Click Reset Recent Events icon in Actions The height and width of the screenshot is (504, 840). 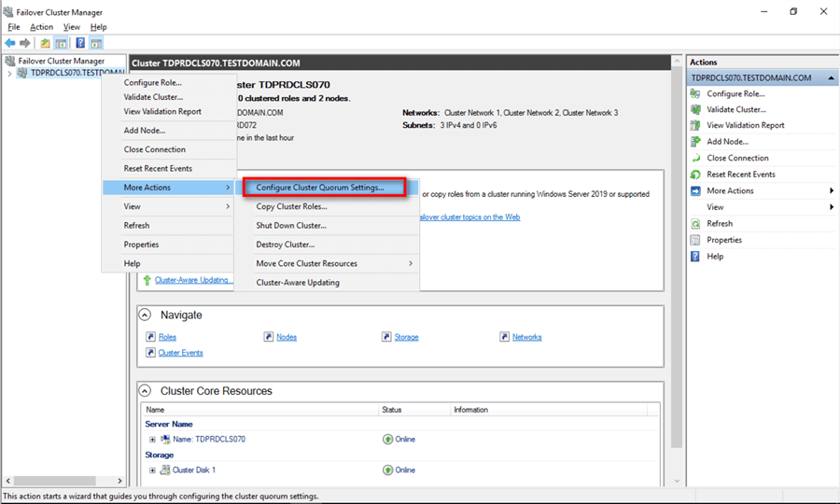point(695,175)
